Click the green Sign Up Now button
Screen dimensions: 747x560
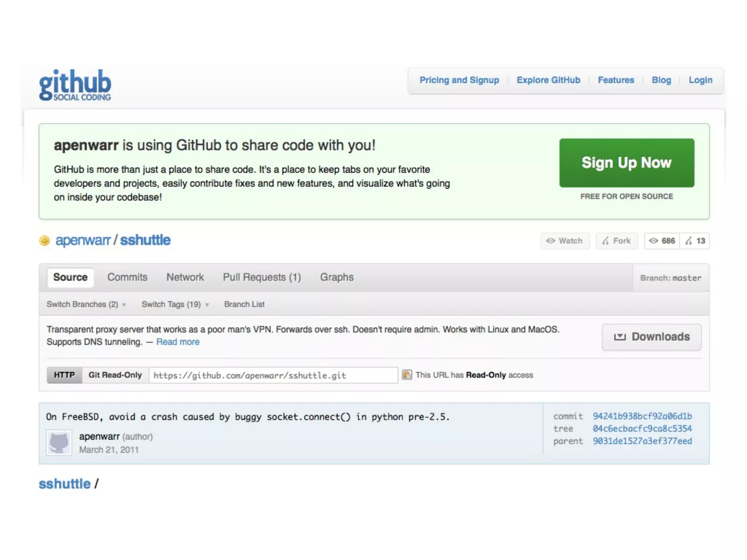[626, 163]
